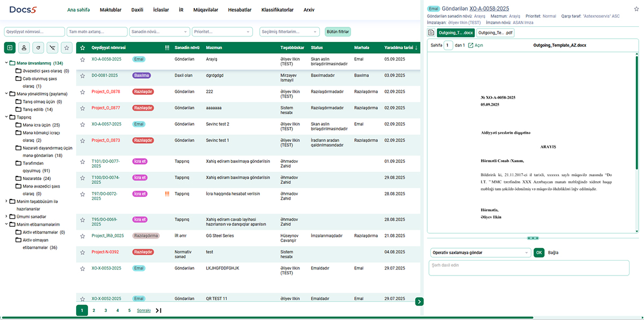This screenshot has width=644, height=320.
Task: Open the İclaslar menu
Action: (161, 10)
